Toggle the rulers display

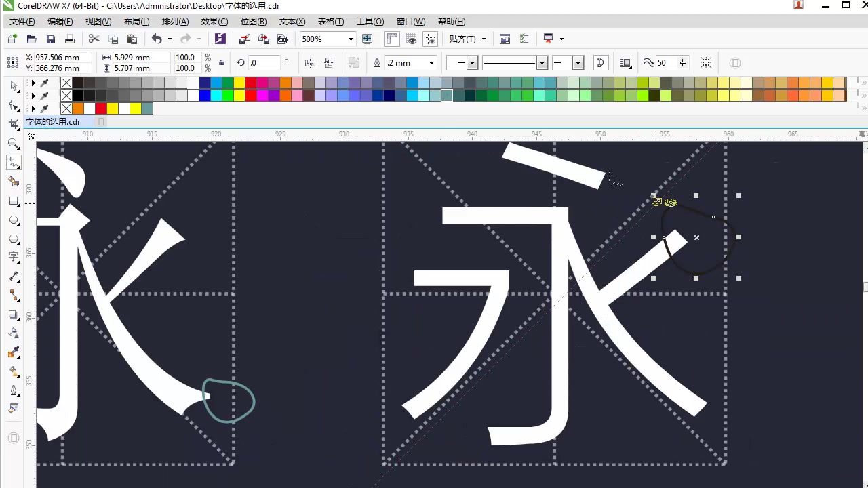pyautogui.click(x=391, y=39)
